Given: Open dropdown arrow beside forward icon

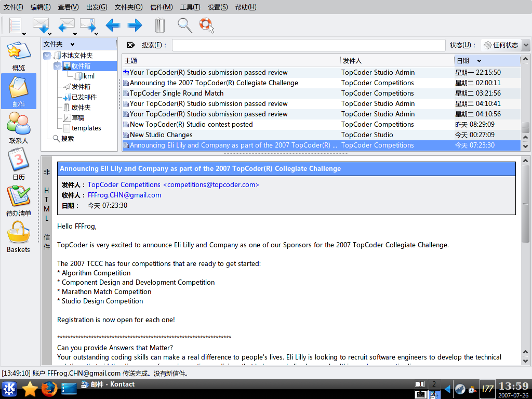Looking at the screenshot, I should [x=96, y=34].
